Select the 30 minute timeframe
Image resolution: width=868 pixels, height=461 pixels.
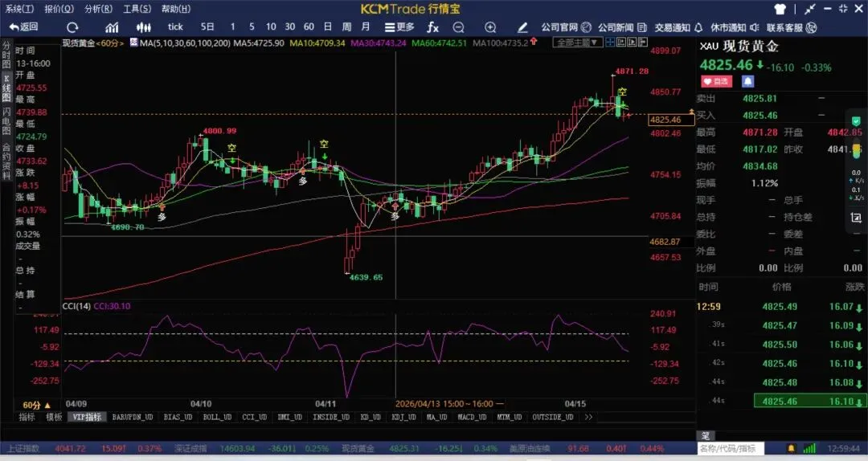[x=289, y=27]
